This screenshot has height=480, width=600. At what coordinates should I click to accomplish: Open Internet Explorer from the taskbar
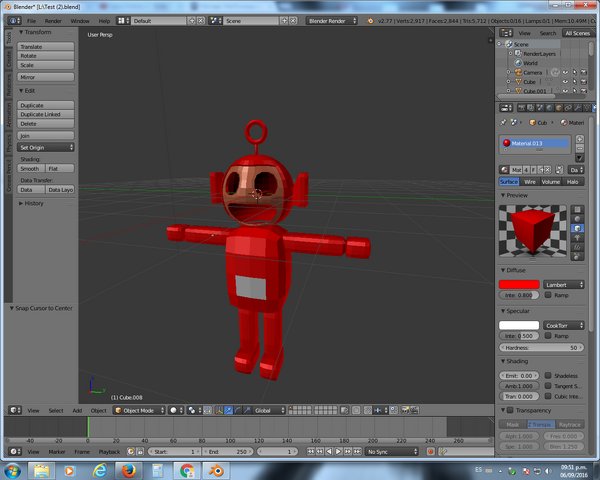tap(100, 470)
